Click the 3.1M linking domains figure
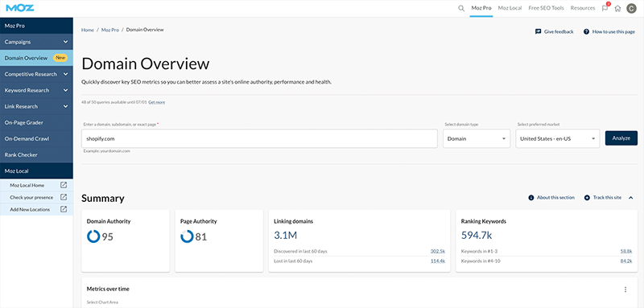644x308 pixels. click(x=286, y=236)
